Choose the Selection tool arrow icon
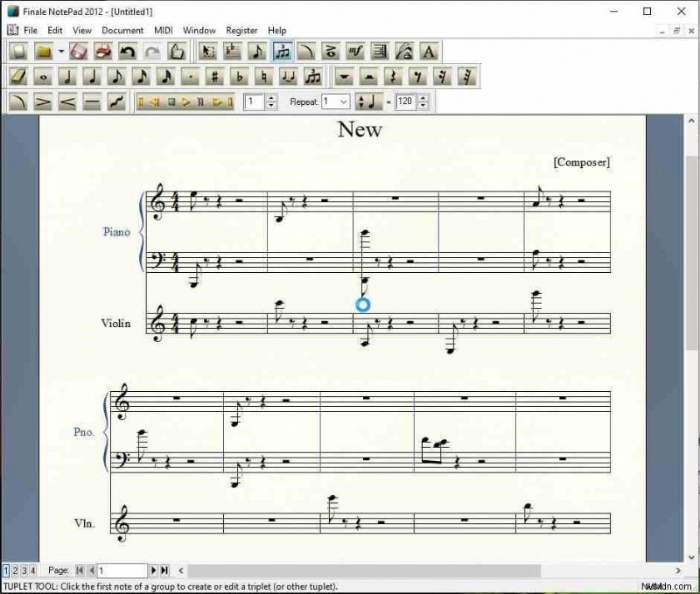The width and height of the screenshot is (700, 594). (207, 52)
